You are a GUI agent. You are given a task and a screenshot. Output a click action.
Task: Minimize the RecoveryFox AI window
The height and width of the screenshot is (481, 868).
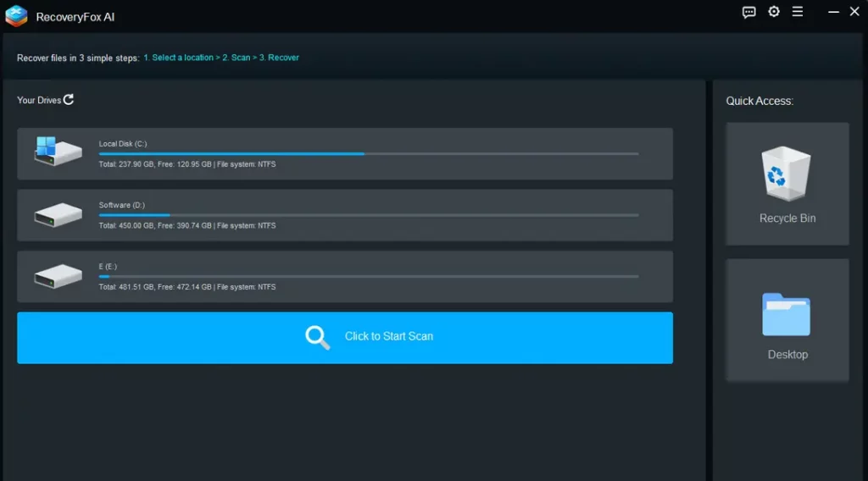[x=832, y=12]
